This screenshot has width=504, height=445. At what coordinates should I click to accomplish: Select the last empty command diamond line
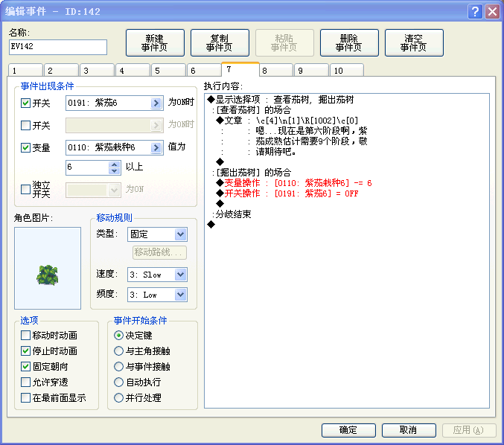[211, 225]
